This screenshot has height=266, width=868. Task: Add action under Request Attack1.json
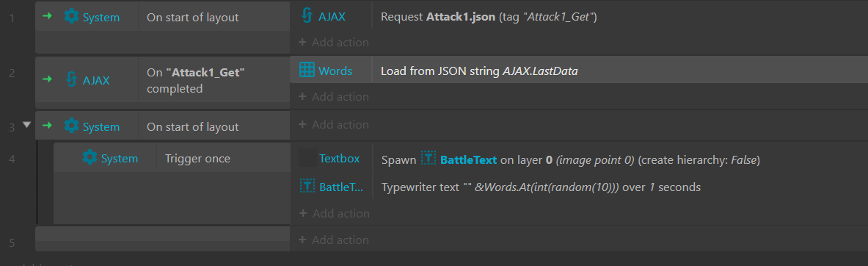coord(334,42)
